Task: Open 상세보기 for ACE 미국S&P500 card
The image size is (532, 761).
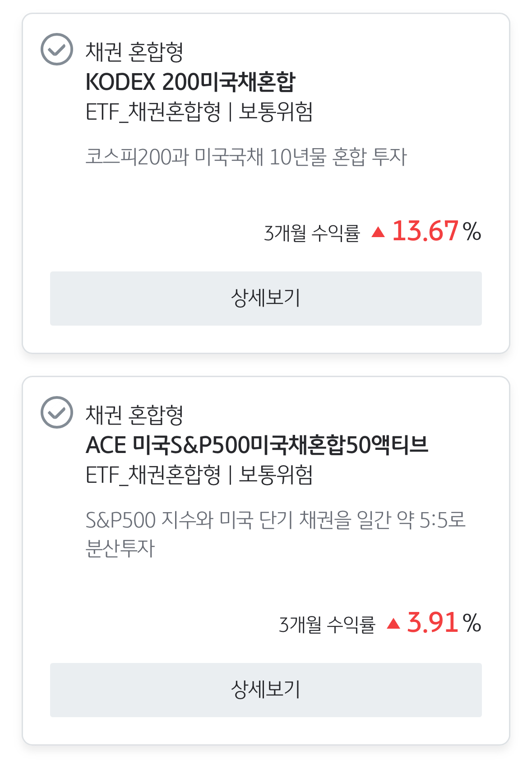Action: (266, 690)
